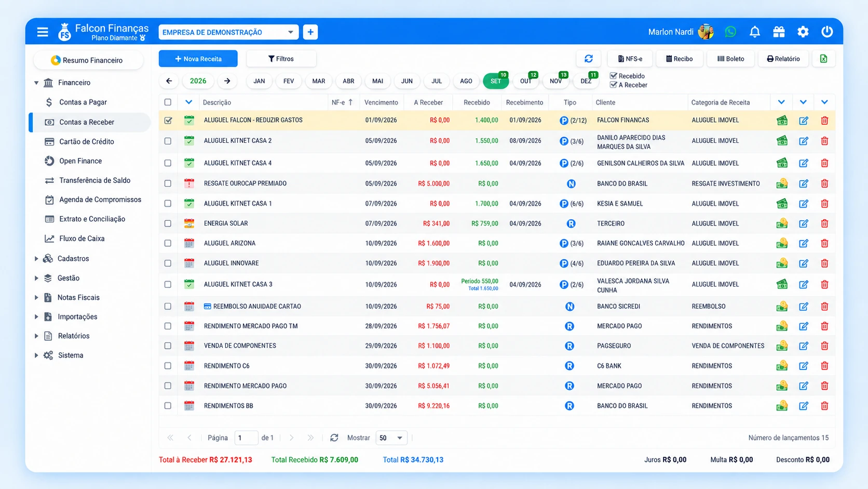Check the ALUGUEL KITNET CASA 2 row
The image size is (868, 489).
click(x=168, y=141)
